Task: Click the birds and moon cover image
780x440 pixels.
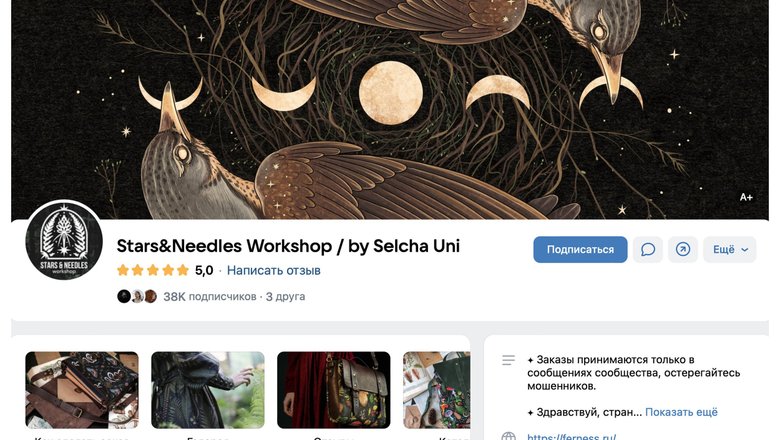Action: point(390,109)
